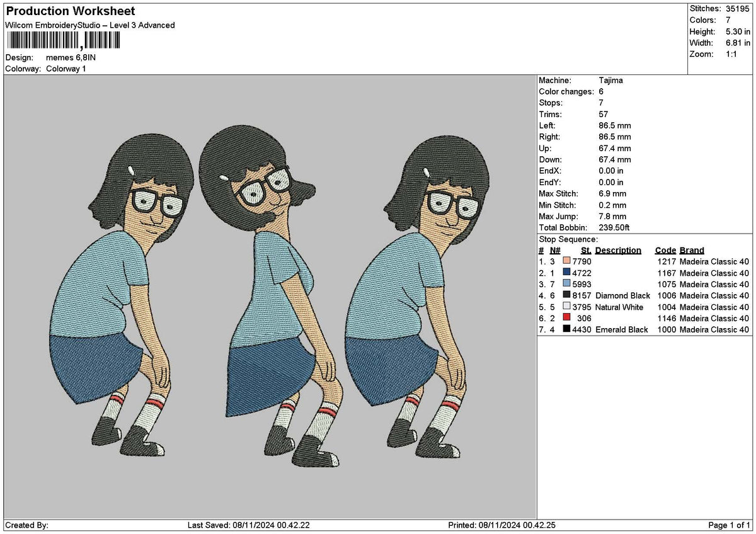
Task: Click the Total Bobbin value 239.50ft
Action: (x=614, y=228)
